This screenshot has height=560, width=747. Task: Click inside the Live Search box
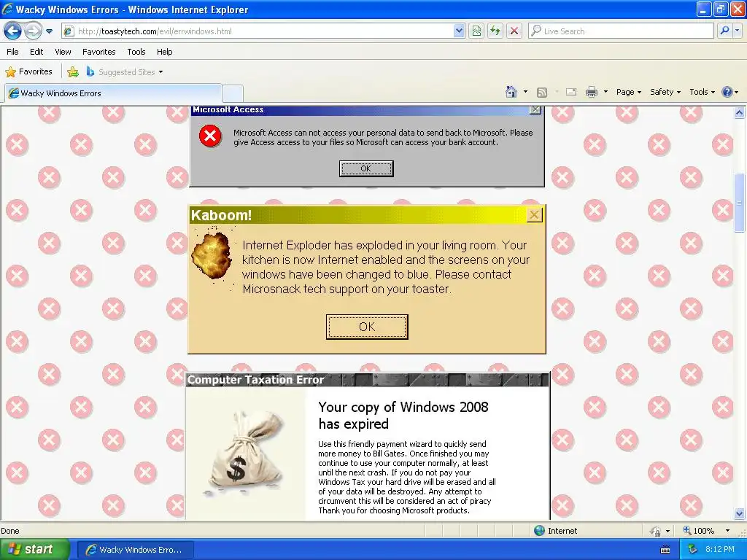621,31
